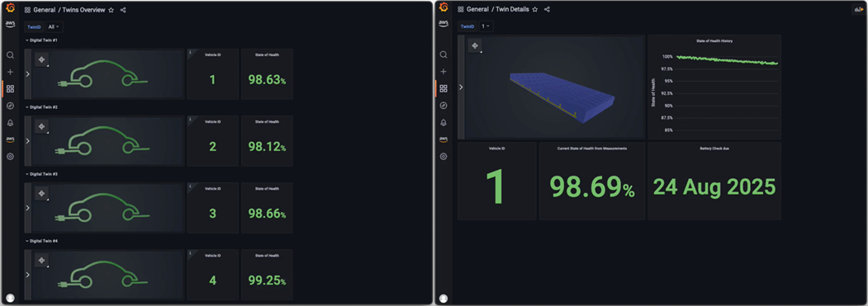
Task: Open Alerting bell icon in Twin Details sidebar
Action: point(443,122)
